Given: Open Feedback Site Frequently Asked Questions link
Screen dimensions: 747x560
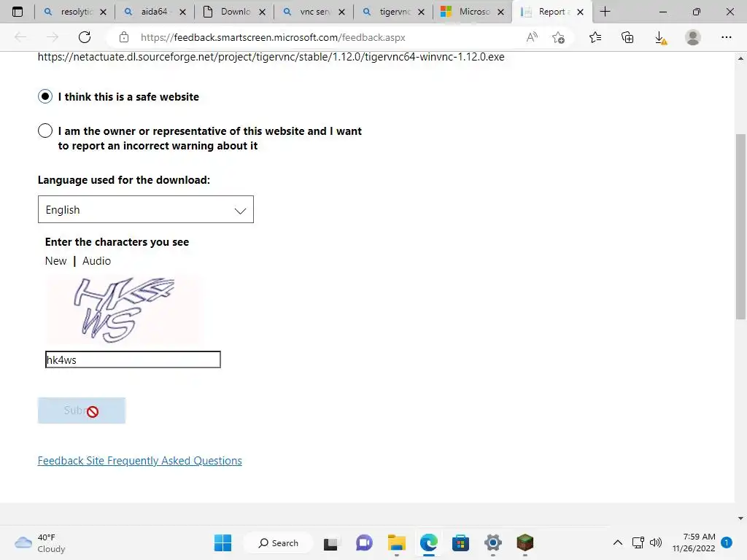Looking at the screenshot, I should tap(139, 461).
